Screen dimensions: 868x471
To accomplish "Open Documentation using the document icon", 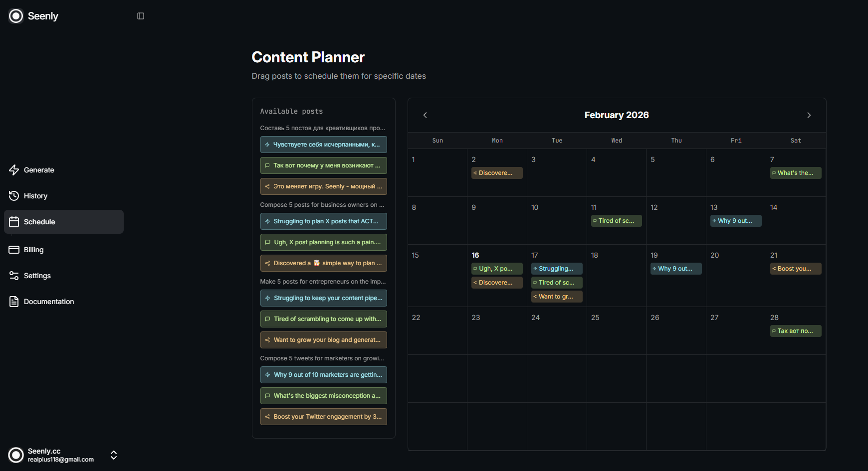I will coord(14,302).
